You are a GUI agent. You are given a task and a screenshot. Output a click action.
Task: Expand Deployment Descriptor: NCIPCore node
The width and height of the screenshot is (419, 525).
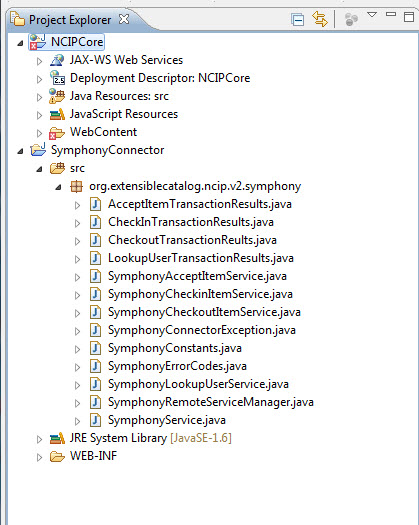click(39, 79)
